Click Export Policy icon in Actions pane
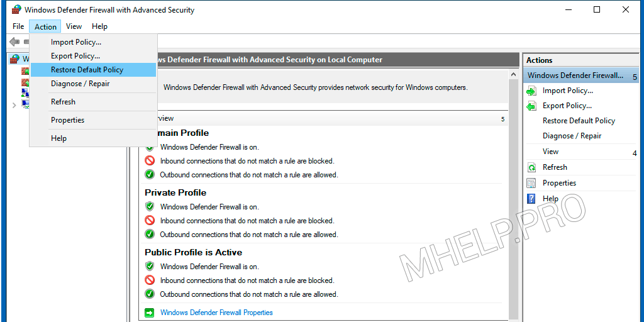This screenshot has height=322, width=644. (531, 106)
